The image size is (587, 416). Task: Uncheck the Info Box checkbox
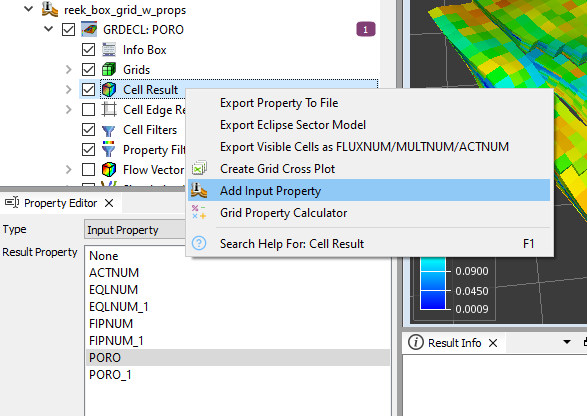click(x=88, y=49)
